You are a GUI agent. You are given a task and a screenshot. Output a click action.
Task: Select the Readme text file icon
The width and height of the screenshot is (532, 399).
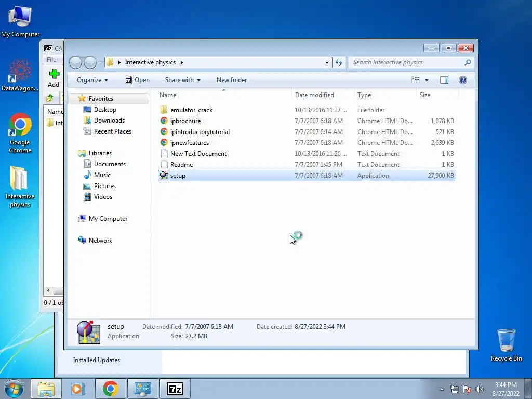tap(164, 165)
